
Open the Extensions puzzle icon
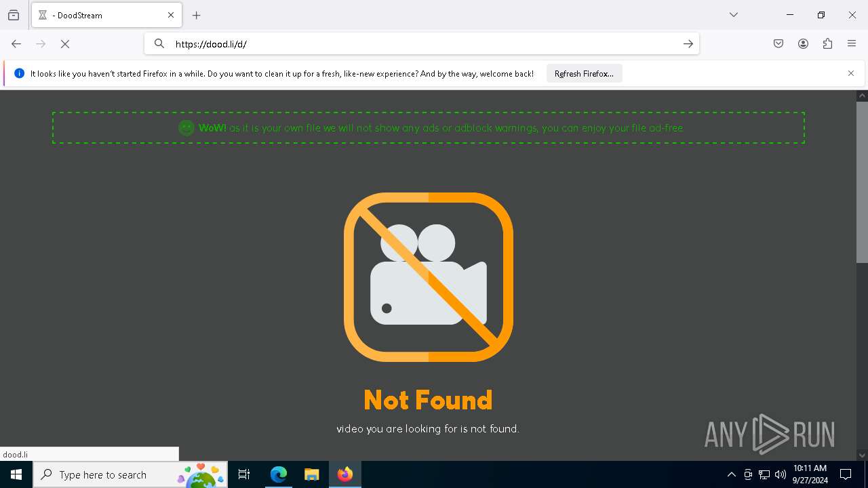(827, 44)
